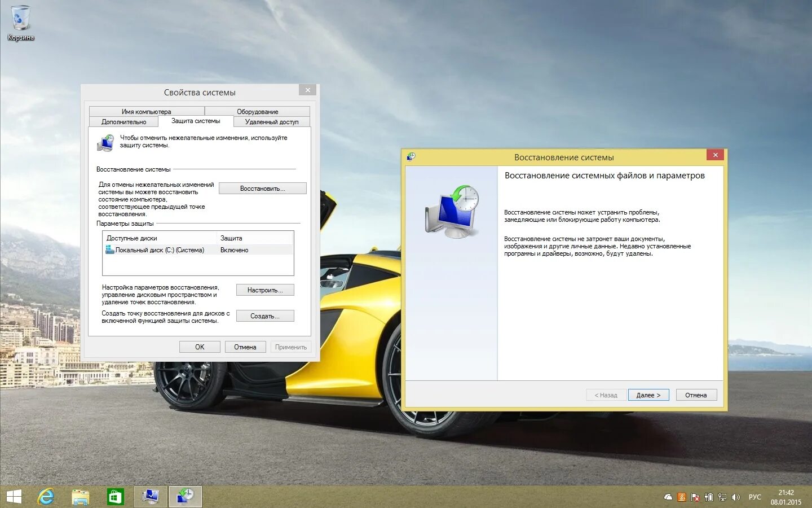
Task: Select the Дополнительно tab
Action: tap(124, 121)
